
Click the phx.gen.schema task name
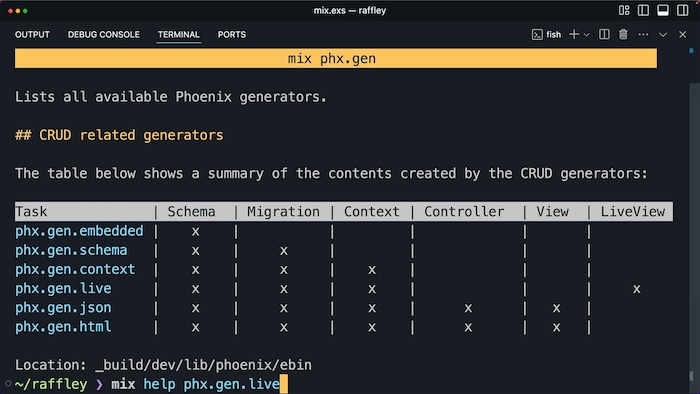point(71,250)
